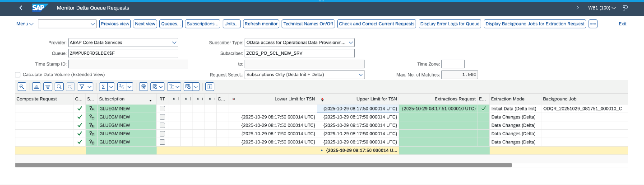
Task: Sort table in descending order
Action: click(47, 86)
